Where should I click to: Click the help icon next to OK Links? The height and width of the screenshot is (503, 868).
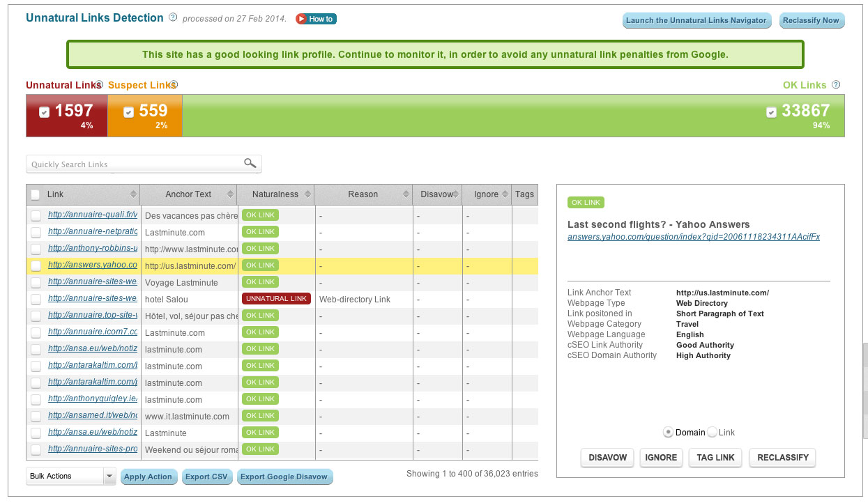click(x=836, y=85)
